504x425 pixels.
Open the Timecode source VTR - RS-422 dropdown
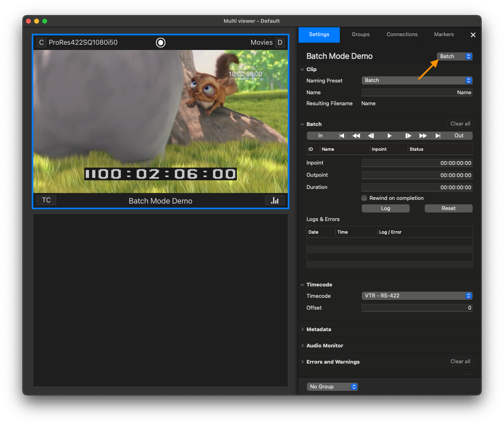pos(417,296)
